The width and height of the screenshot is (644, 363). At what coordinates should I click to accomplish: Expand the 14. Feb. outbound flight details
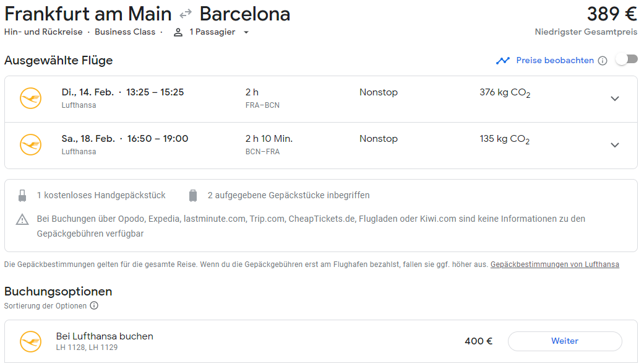click(x=614, y=98)
